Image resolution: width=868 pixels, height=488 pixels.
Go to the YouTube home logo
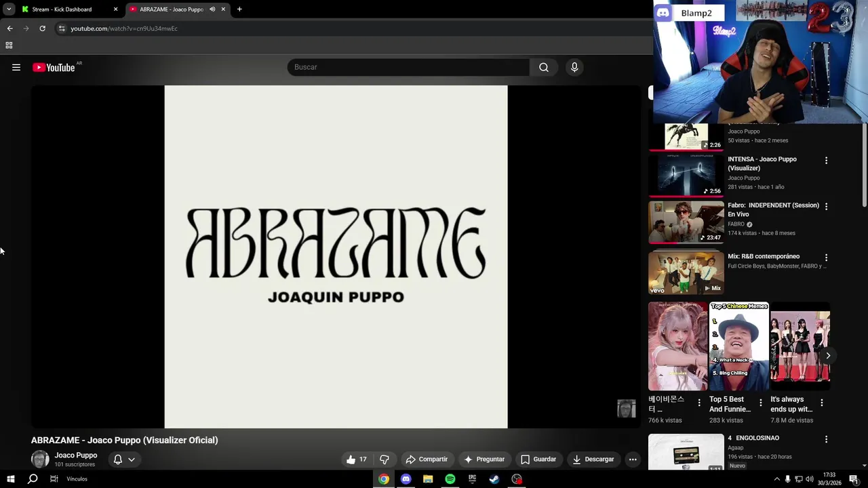[x=54, y=67]
